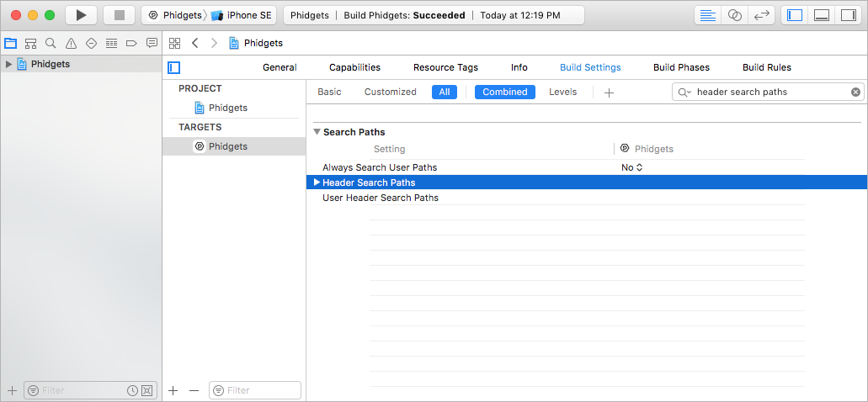
Task: Run the project with the Play button
Action: (82, 15)
